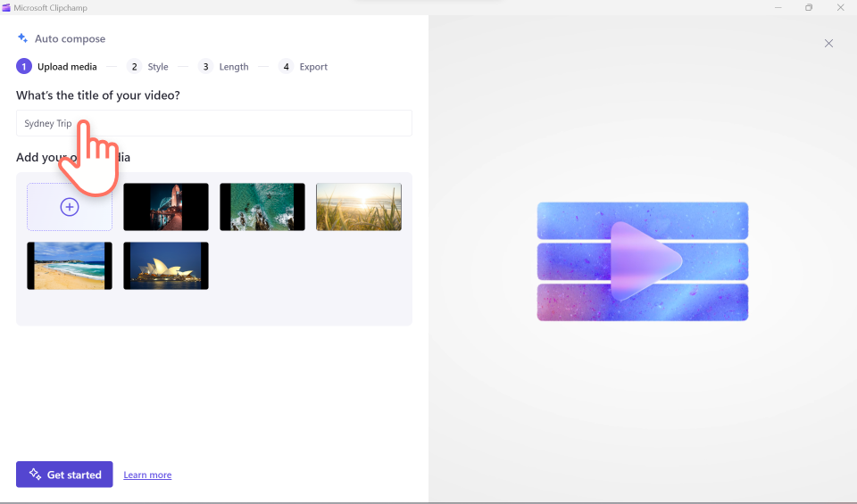This screenshot has height=504, width=857.
Task: Select the aerial ocean surf thumbnail
Action: pos(262,207)
